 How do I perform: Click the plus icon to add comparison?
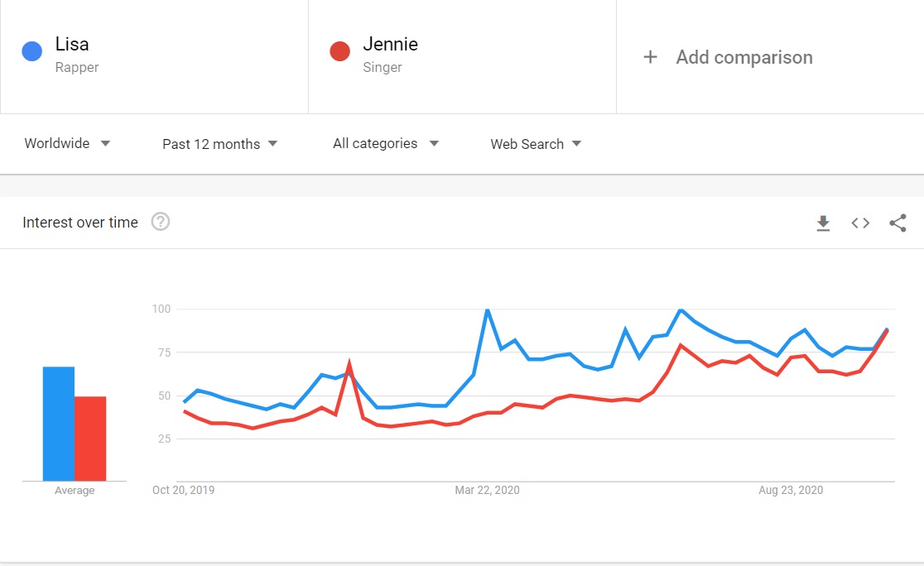click(x=651, y=57)
